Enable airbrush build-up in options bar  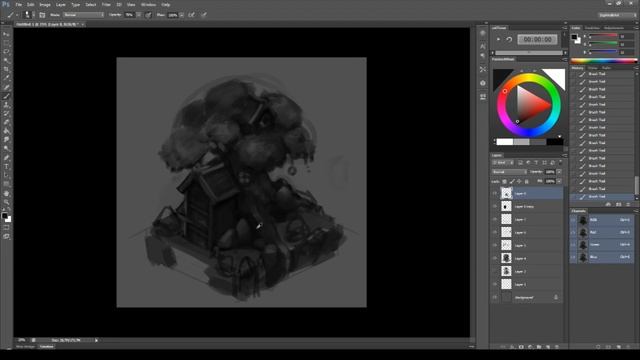click(191, 15)
